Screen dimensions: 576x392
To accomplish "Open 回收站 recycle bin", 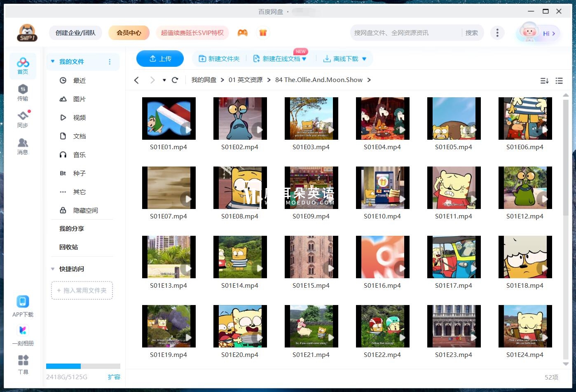I will click(68, 247).
